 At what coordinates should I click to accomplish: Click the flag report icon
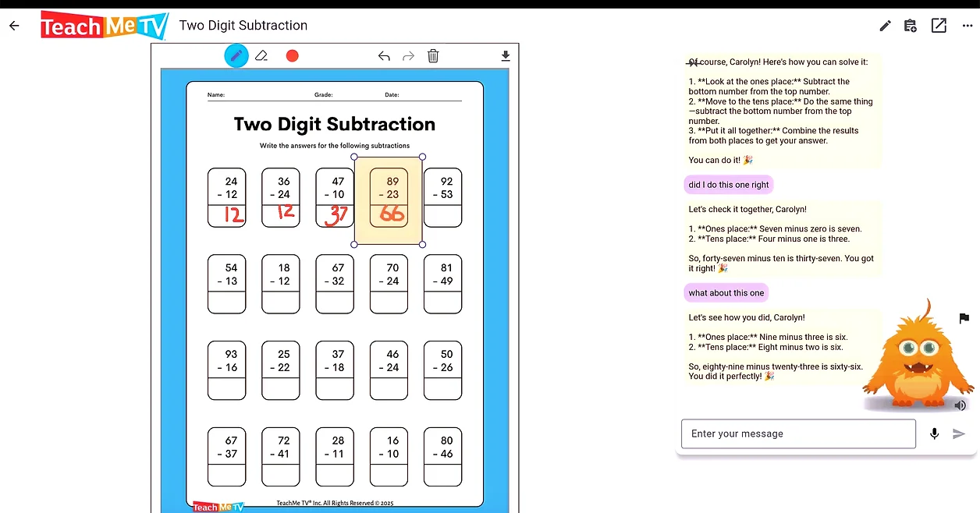coord(964,318)
